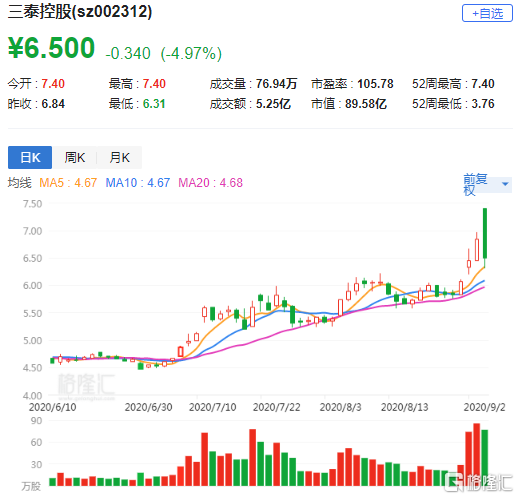Screen dimensions: 519x499
Task: Click the 7.50 price axis label
Action: [x=32, y=204]
